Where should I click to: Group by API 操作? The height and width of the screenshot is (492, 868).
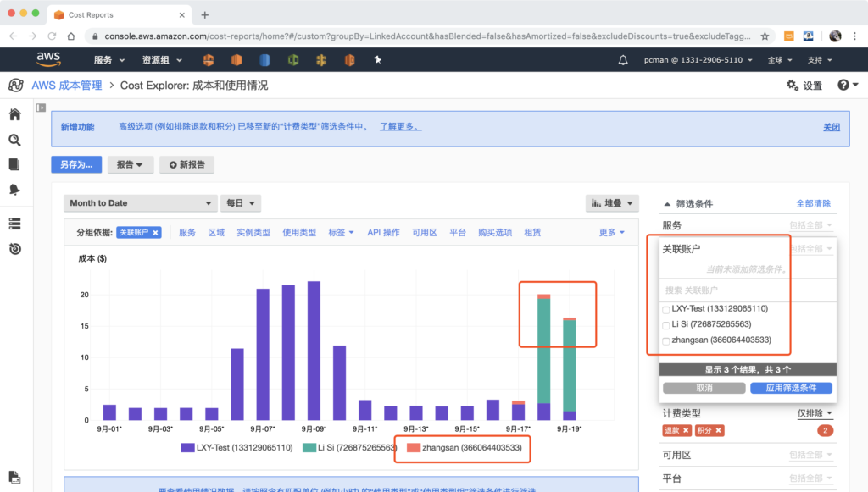[383, 233]
